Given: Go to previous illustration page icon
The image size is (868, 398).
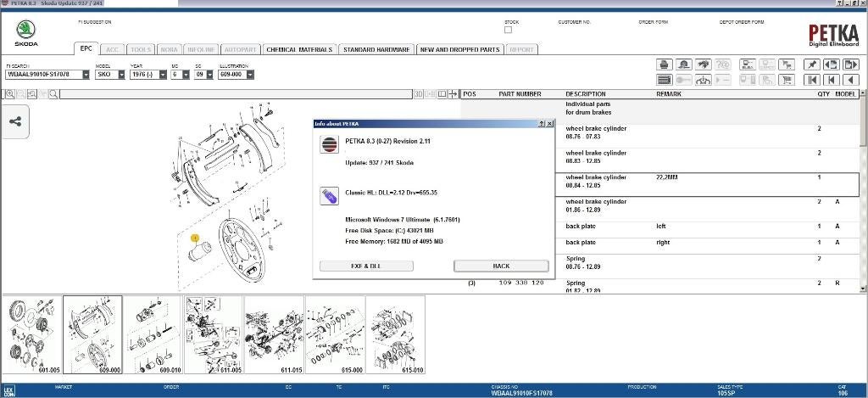Looking at the screenshot, I should [832, 64].
